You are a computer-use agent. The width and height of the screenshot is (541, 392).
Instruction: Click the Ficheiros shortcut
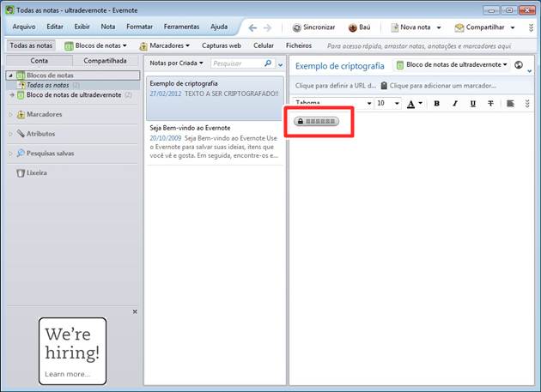299,45
